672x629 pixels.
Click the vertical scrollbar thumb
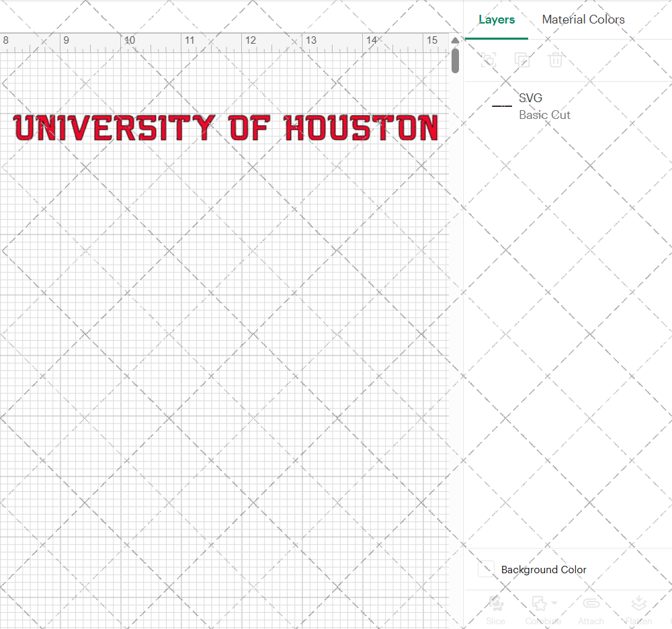pos(455,60)
